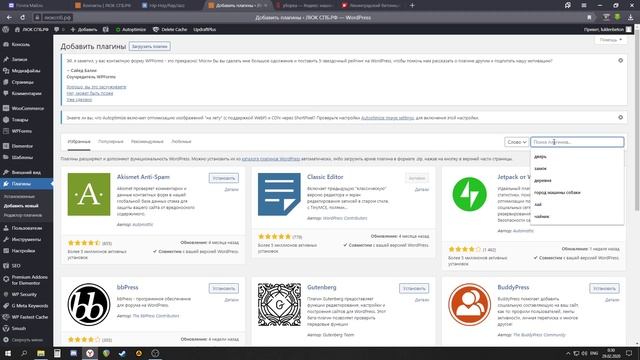The width and height of the screenshot is (640, 360).
Task: Choose 'деревня' from search suggestions
Action: [x=542, y=180]
